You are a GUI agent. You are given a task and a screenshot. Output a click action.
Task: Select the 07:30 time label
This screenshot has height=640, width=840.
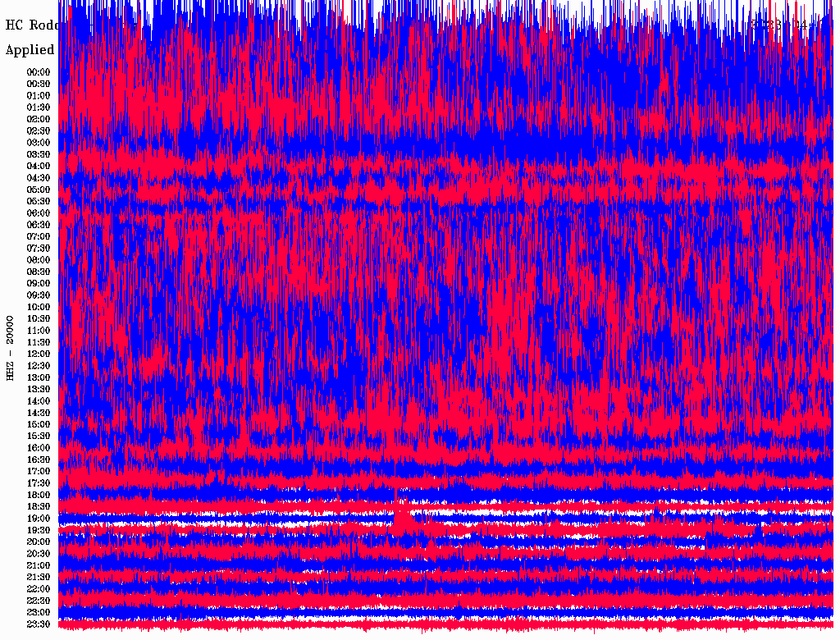click(39, 248)
